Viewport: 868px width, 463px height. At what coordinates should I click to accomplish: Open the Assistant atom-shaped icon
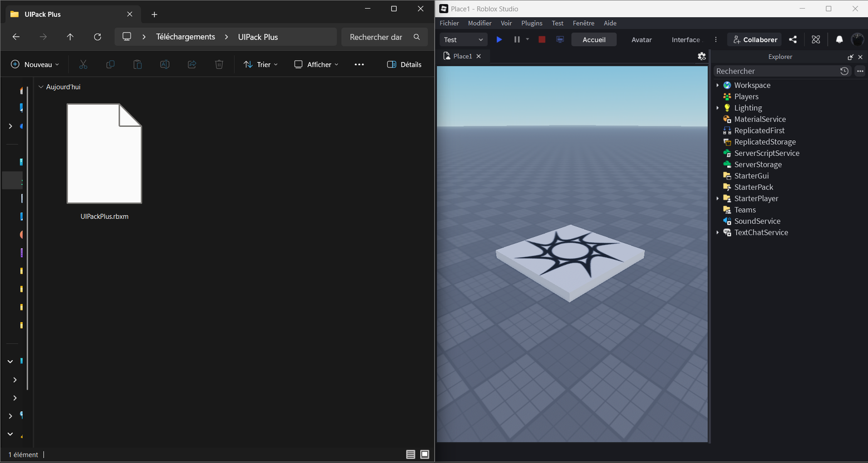pyautogui.click(x=816, y=40)
